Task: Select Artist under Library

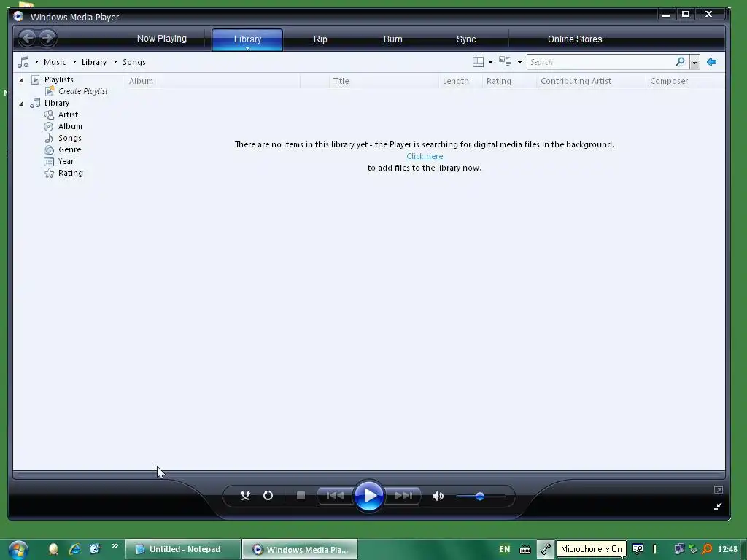Action: tap(68, 114)
